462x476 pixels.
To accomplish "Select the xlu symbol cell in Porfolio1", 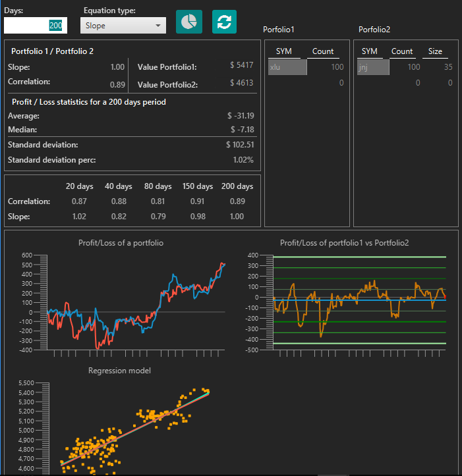I will click(287, 67).
